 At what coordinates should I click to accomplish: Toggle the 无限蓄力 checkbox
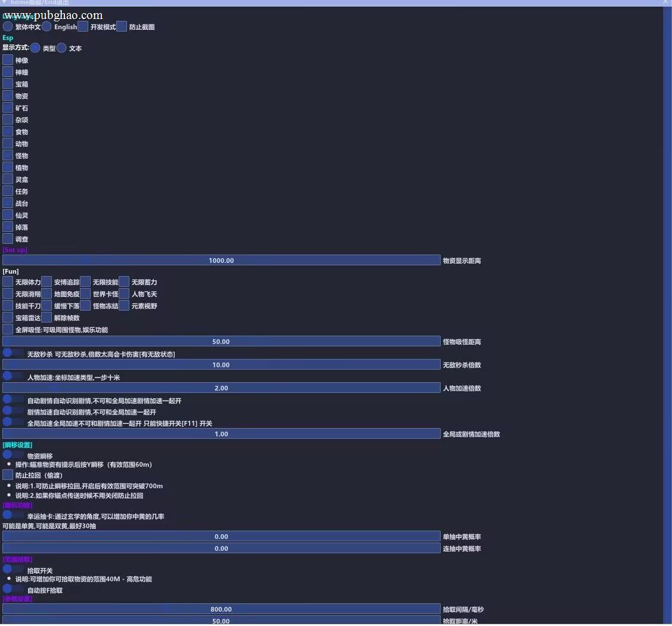[124, 282]
